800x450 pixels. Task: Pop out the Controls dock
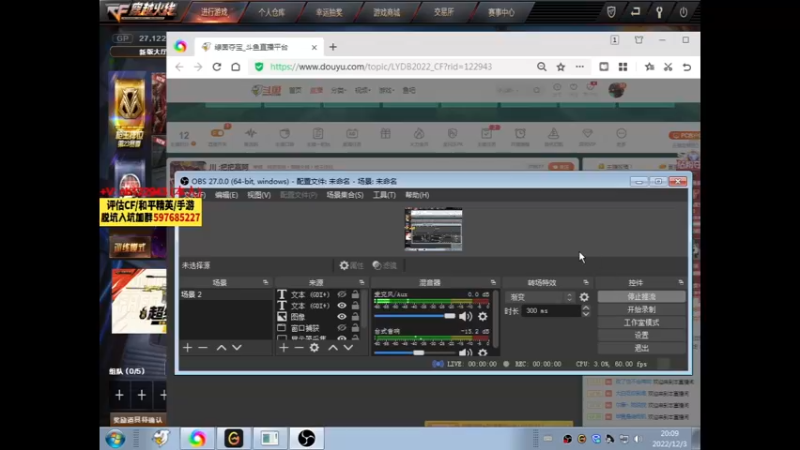click(x=681, y=282)
